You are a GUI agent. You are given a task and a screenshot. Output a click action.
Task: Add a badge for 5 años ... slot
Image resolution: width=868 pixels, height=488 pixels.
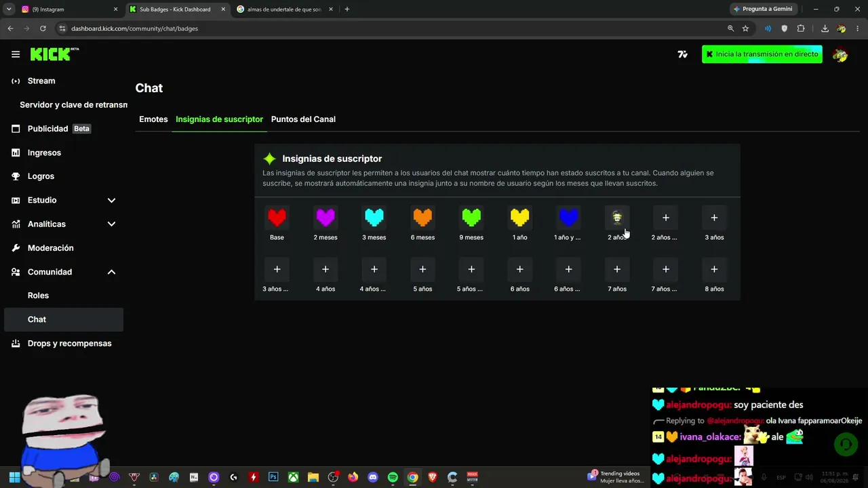[471, 269]
